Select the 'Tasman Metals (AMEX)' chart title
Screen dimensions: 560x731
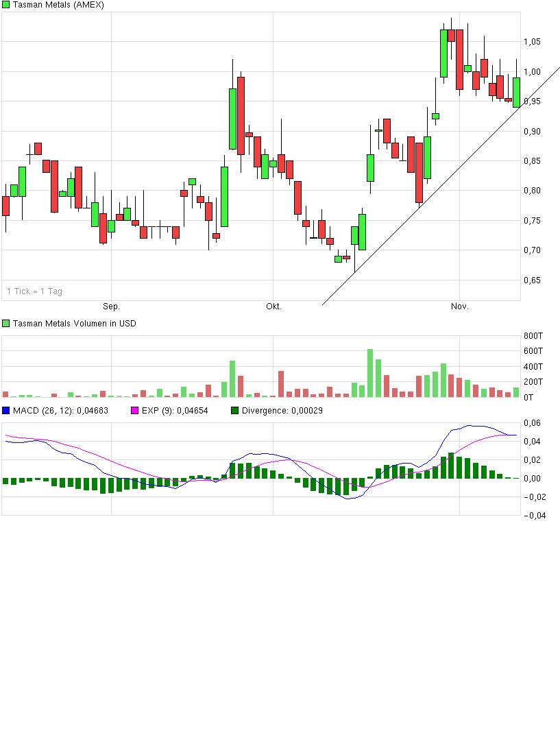coord(54,5)
